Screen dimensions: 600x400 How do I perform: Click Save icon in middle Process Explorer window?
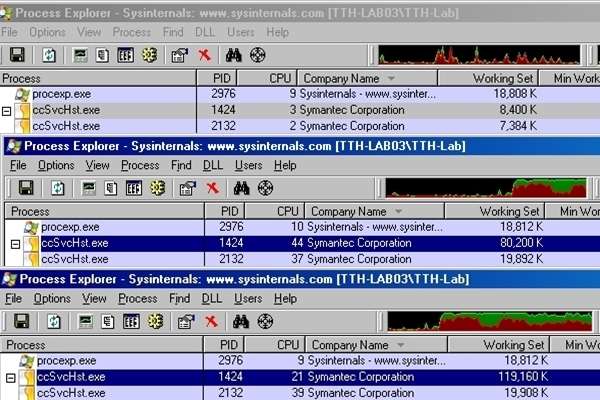click(26, 188)
